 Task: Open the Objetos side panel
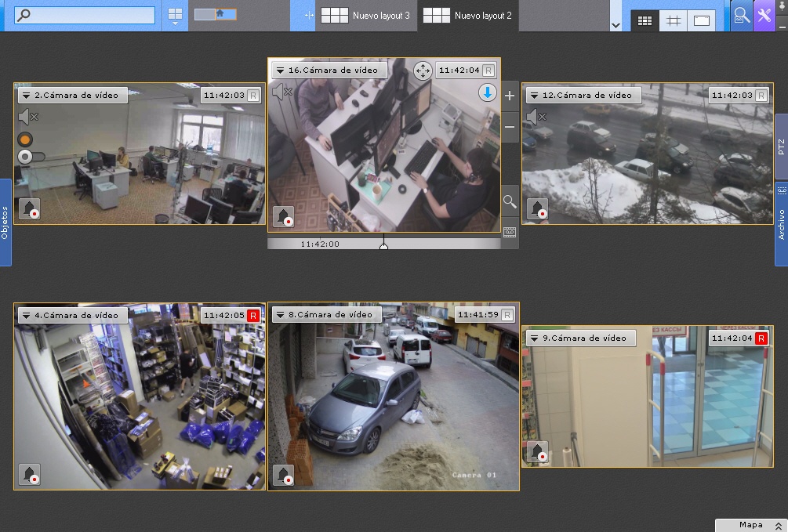pyautogui.click(x=5, y=223)
